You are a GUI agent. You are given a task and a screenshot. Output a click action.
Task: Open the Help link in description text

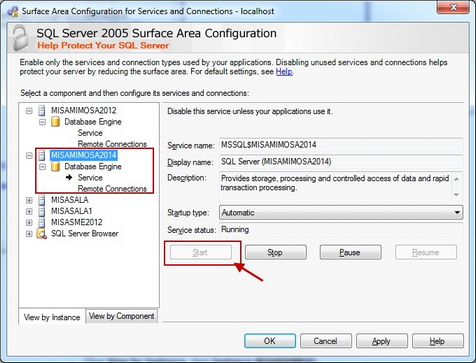click(x=284, y=71)
